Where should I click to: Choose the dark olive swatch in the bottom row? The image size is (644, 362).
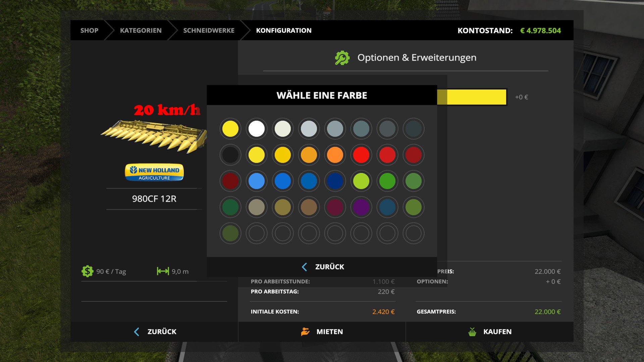[x=230, y=233]
